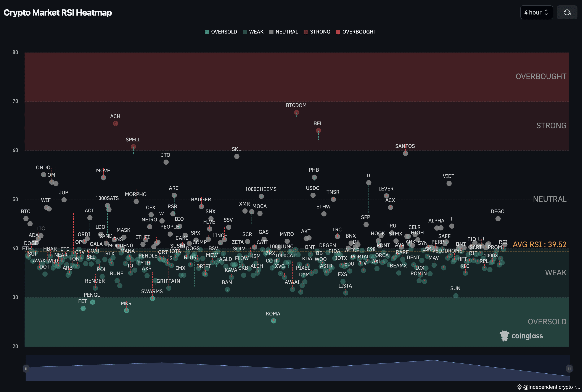
Task: Click the BTCDOM data point
Action: click(x=297, y=112)
